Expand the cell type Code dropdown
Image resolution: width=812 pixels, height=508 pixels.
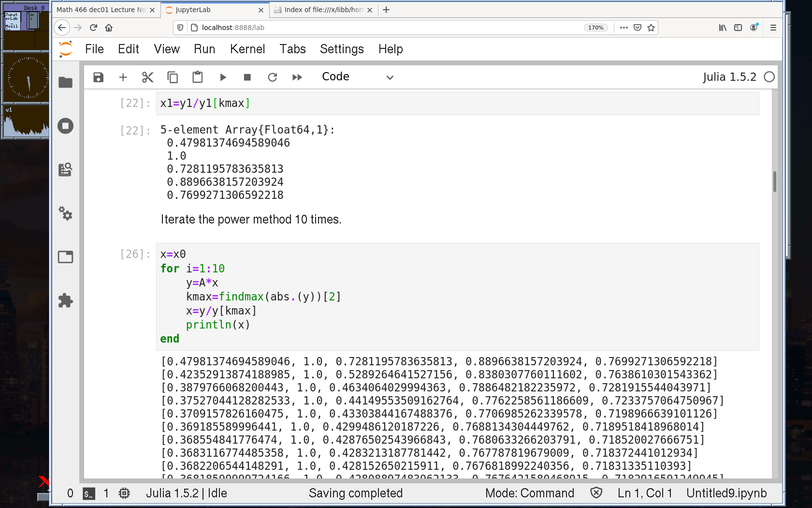[358, 77]
